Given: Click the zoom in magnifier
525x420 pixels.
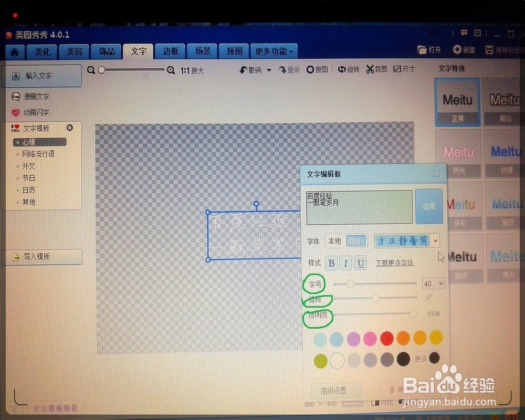Looking at the screenshot, I should click(171, 70).
